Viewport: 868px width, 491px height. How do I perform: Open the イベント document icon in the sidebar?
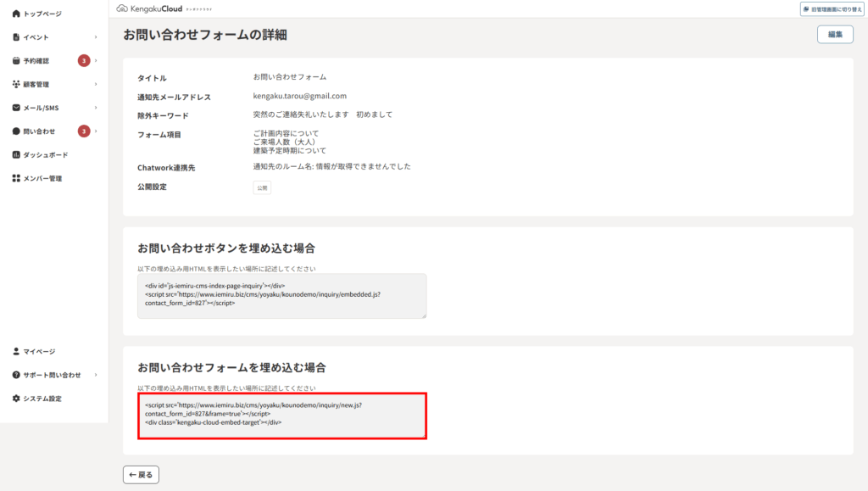[16, 37]
